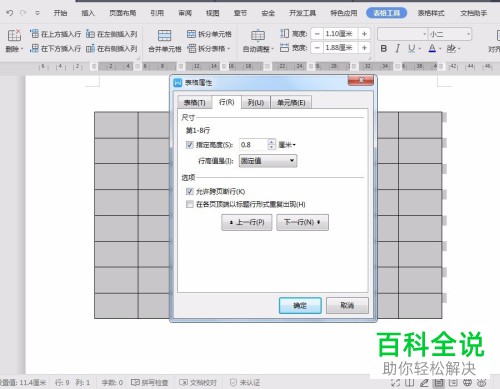Click the Redo arrow in the quick access bar
The image size is (500, 389).
(23, 13)
